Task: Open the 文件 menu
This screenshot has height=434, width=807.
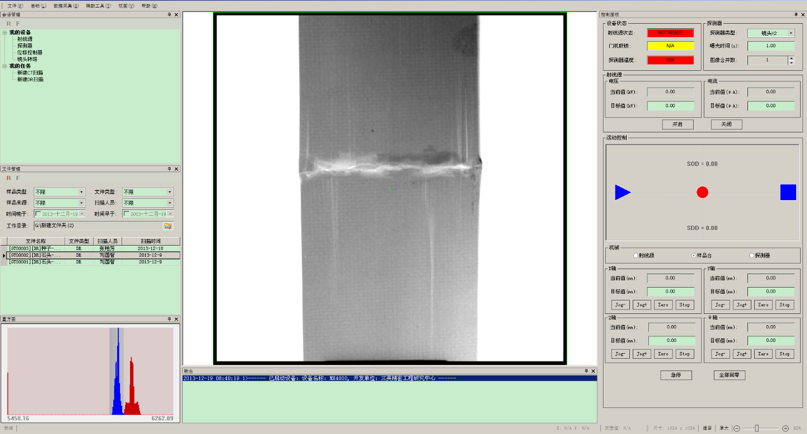Action: point(14,6)
